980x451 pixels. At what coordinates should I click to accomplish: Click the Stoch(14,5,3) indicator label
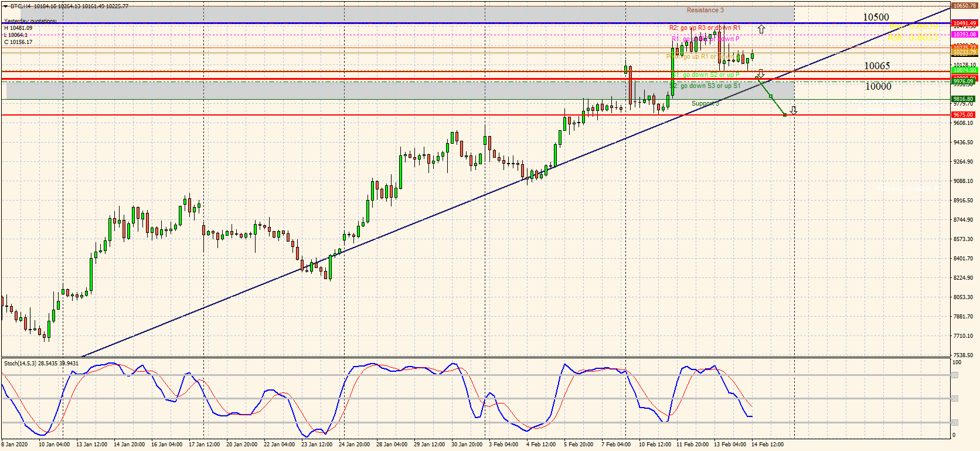tap(41, 364)
